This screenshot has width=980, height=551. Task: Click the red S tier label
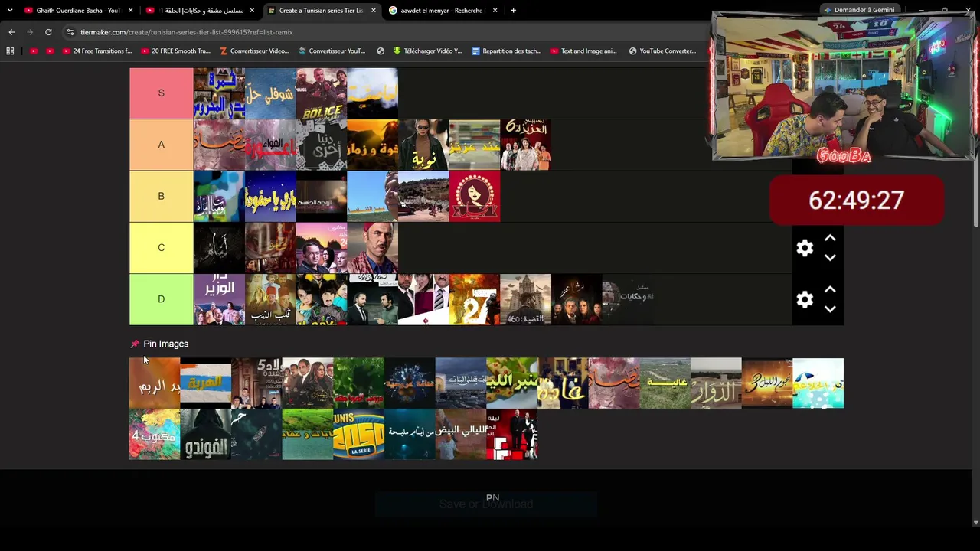[x=161, y=93]
